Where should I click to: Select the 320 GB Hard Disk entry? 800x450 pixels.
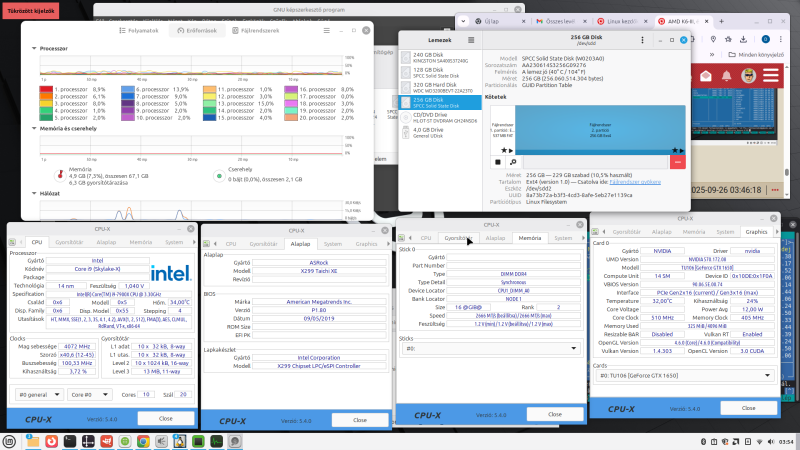pyautogui.click(x=441, y=88)
